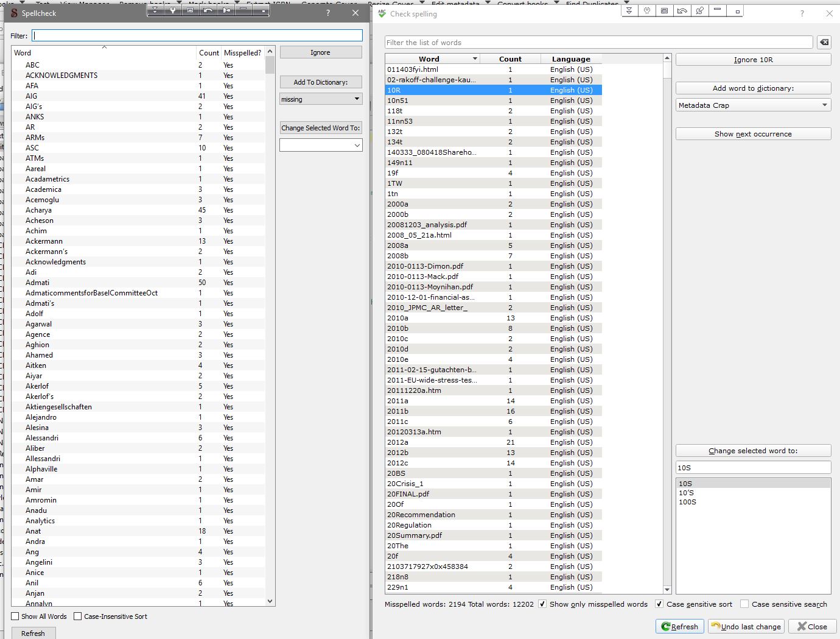Select the 10S entry in the suggestions list
This screenshot has height=639, width=840.
pyautogui.click(x=753, y=484)
